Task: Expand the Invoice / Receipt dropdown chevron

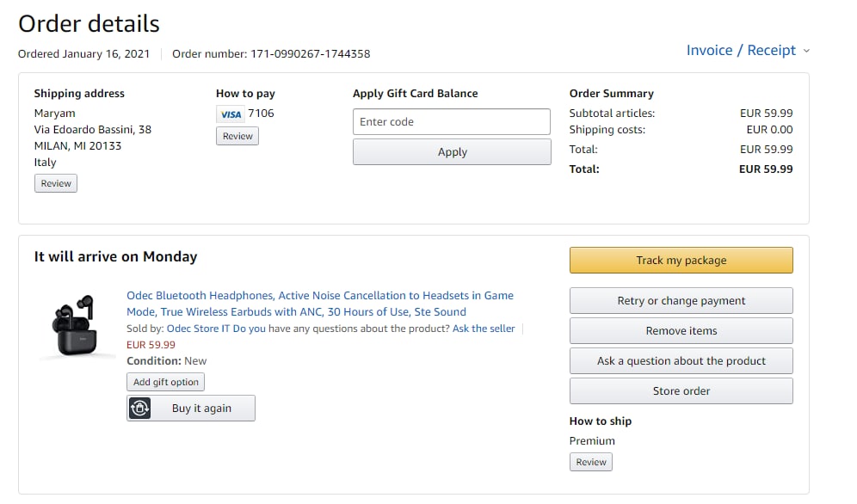Action: pyautogui.click(x=806, y=51)
